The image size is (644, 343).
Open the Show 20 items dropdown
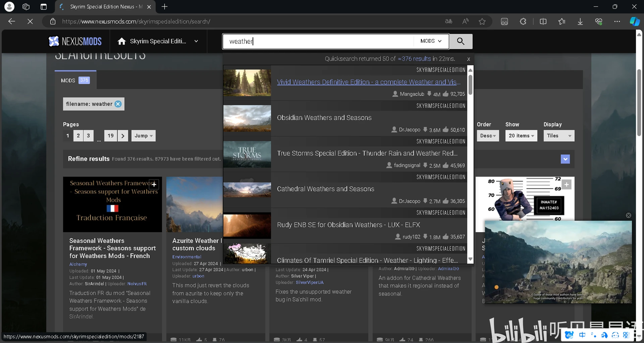tap(521, 136)
